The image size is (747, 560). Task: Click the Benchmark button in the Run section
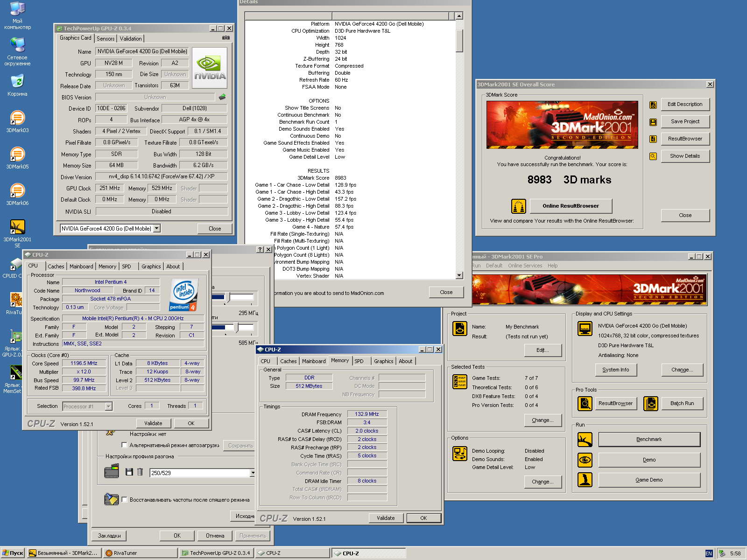649,440
